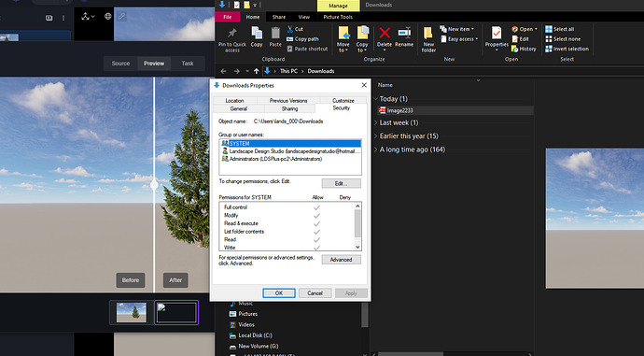Click the Advanced button
The image size is (644, 356).
pos(341,260)
